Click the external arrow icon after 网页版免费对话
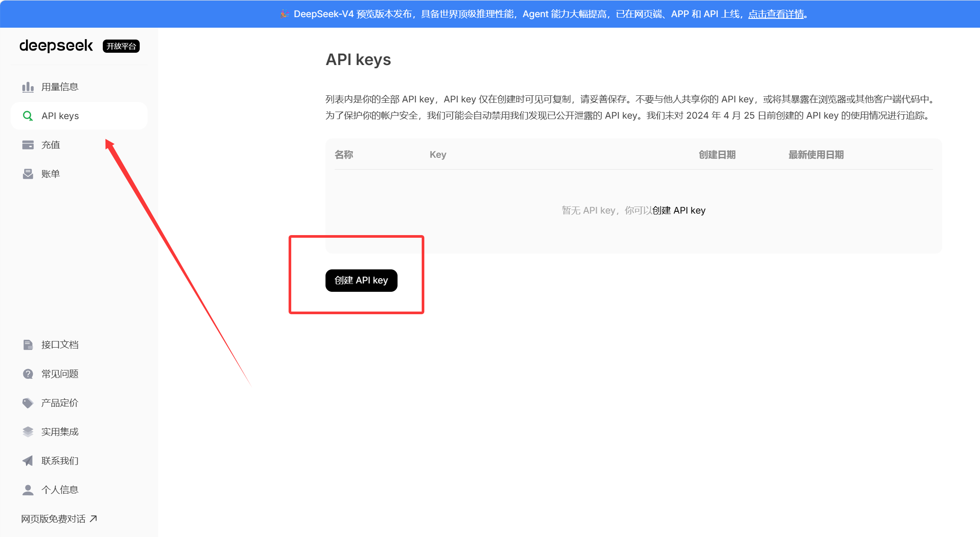This screenshot has width=980, height=537. (x=93, y=519)
